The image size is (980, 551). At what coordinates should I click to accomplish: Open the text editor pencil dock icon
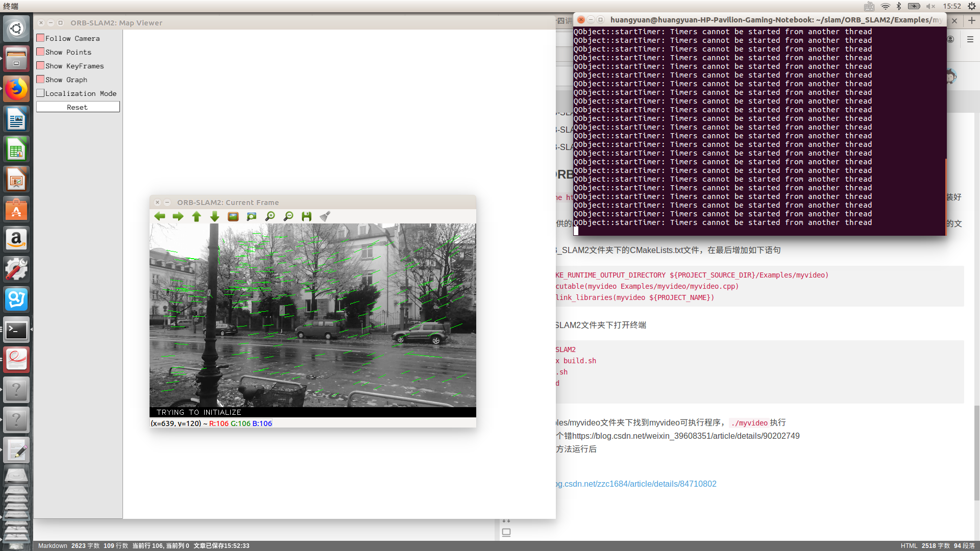point(16,450)
